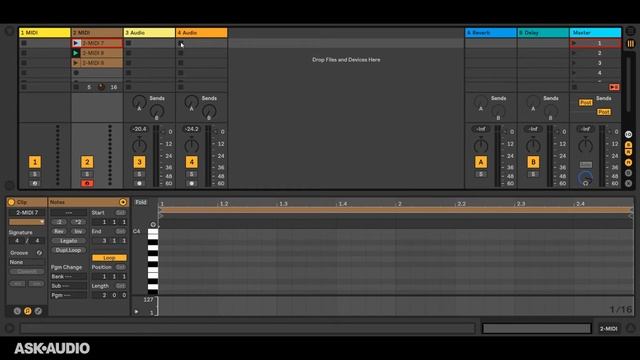
Task: Select the Master track header
Action: click(595, 33)
